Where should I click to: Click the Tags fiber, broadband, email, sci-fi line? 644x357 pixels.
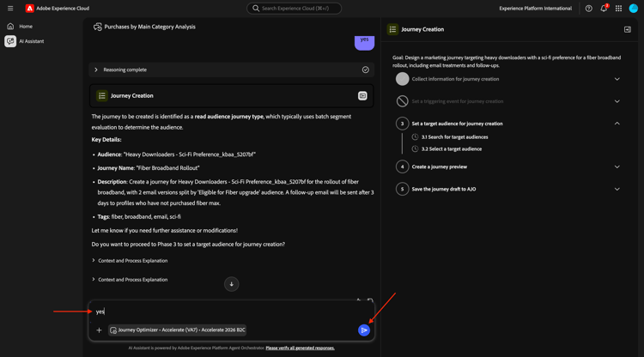(x=139, y=216)
